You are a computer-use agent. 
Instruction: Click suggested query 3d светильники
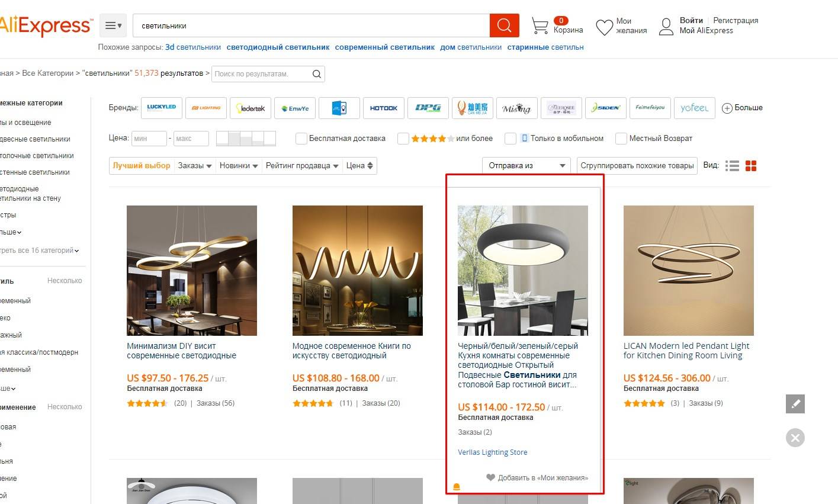tap(193, 47)
